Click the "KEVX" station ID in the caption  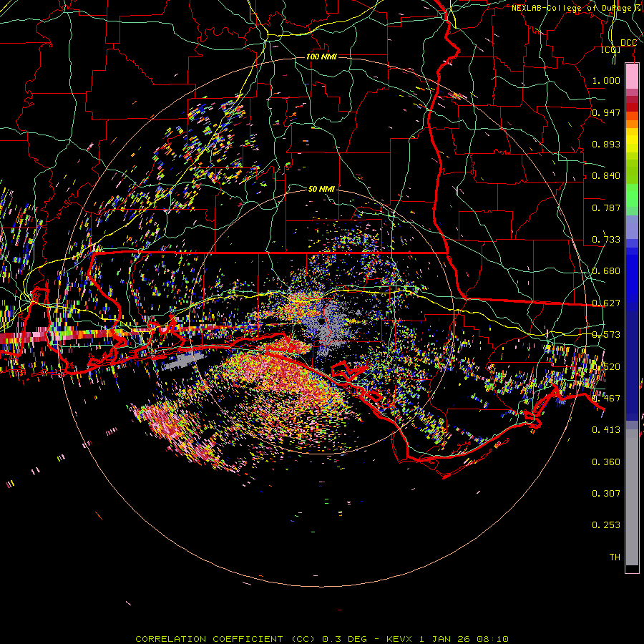point(401,639)
